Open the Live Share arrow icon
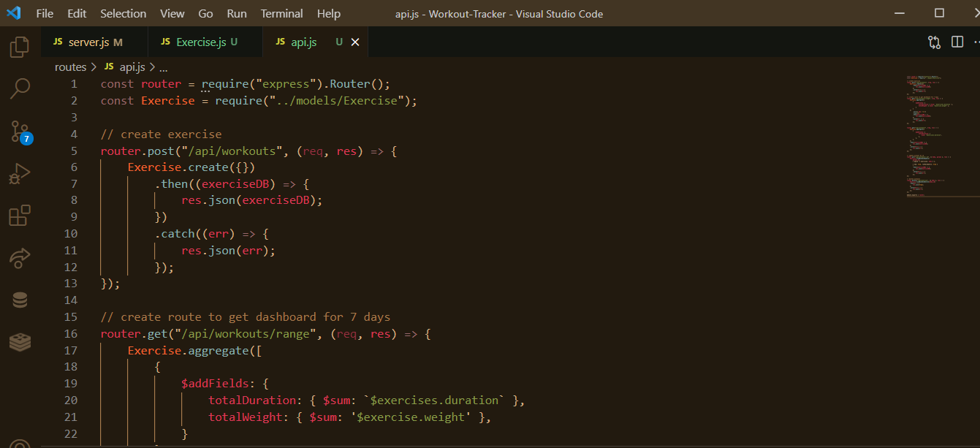Viewport: 980px width, 448px height. pos(20,257)
